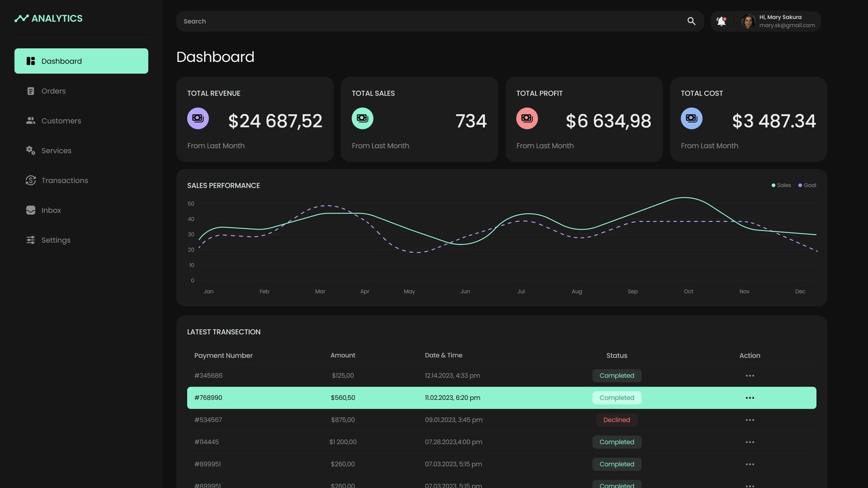Click the Total Sales green money icon

[362, 118]
